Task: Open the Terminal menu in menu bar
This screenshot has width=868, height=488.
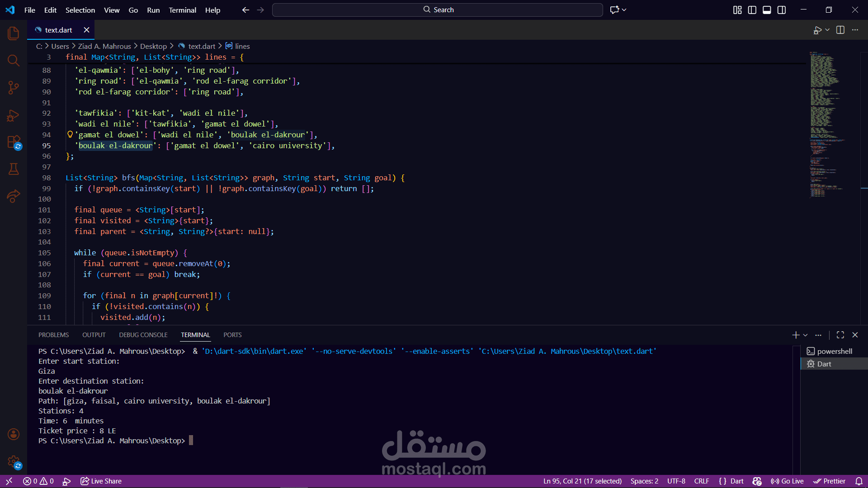Action: (182, 10)
